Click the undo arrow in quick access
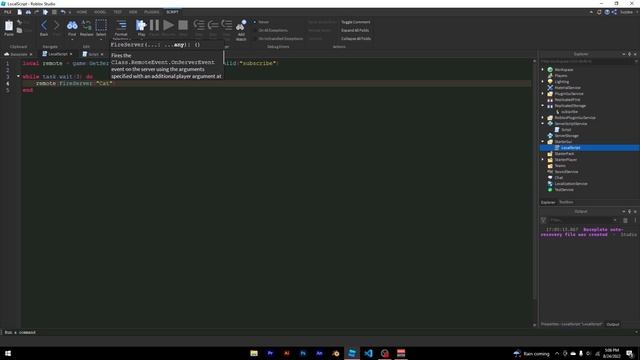The image size is (640, 360). tap(63, 12)
